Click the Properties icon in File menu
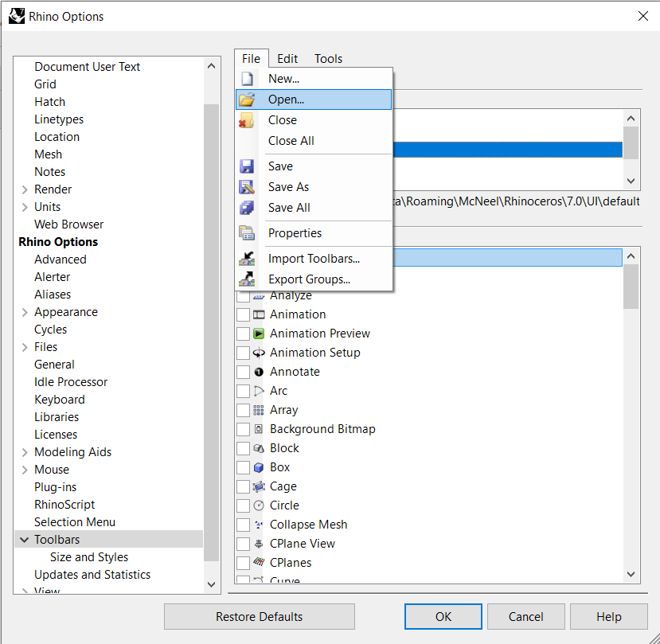Image resolution: width=660 pixels, height=644 pixels. click(247, 233)
